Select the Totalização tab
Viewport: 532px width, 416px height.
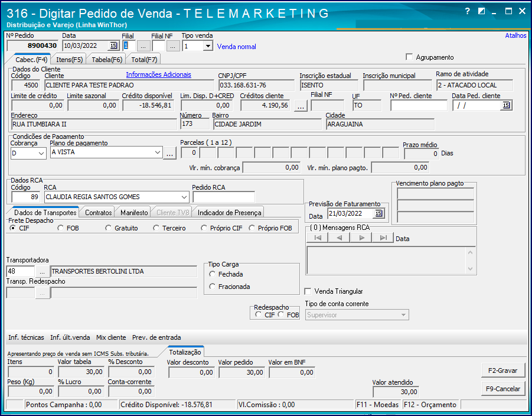tap(185, 352)
